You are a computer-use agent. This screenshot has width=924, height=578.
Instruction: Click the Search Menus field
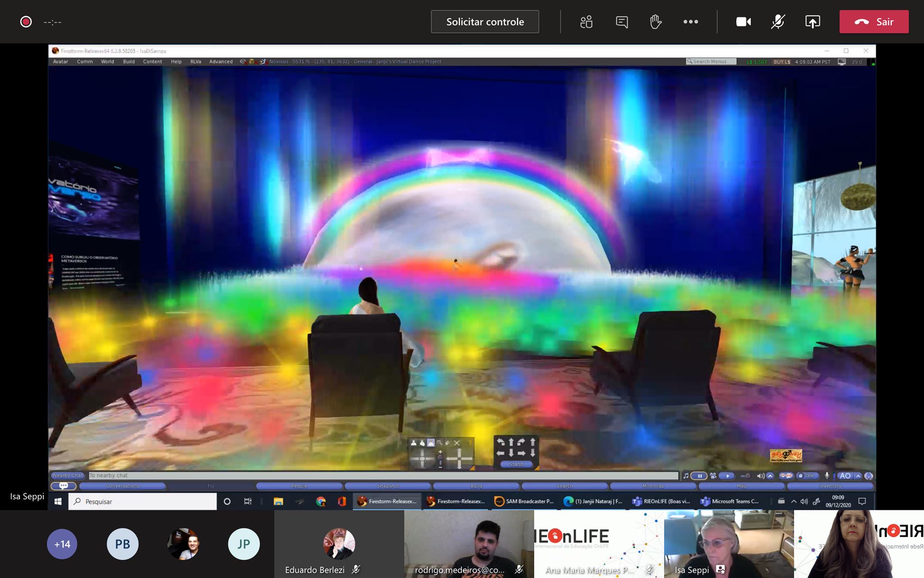pyautogui.click(x=711, y=61)
